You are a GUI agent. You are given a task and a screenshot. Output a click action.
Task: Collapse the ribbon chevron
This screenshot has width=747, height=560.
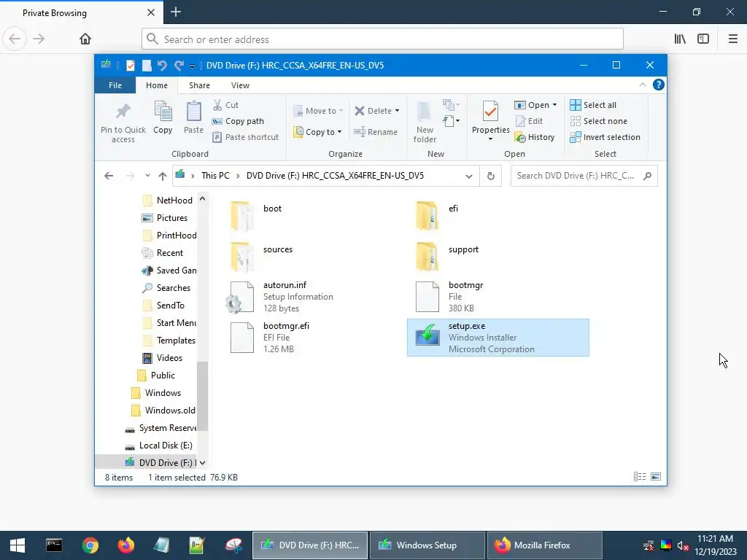642,85
